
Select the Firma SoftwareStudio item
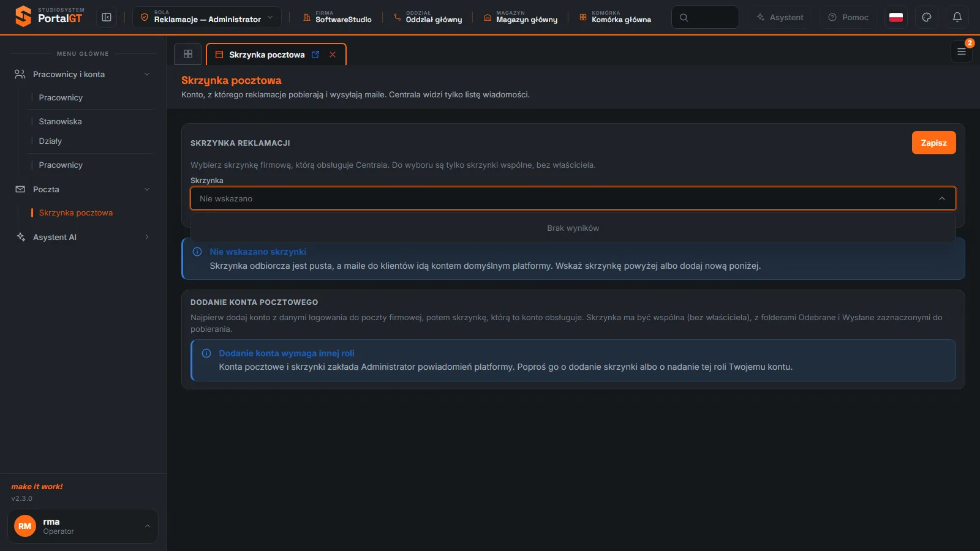337,17
